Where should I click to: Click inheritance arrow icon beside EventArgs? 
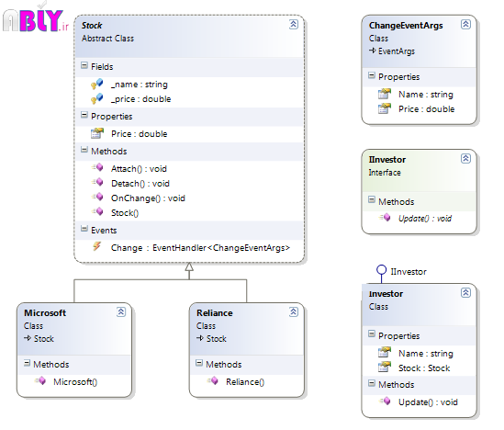[372, 51]
